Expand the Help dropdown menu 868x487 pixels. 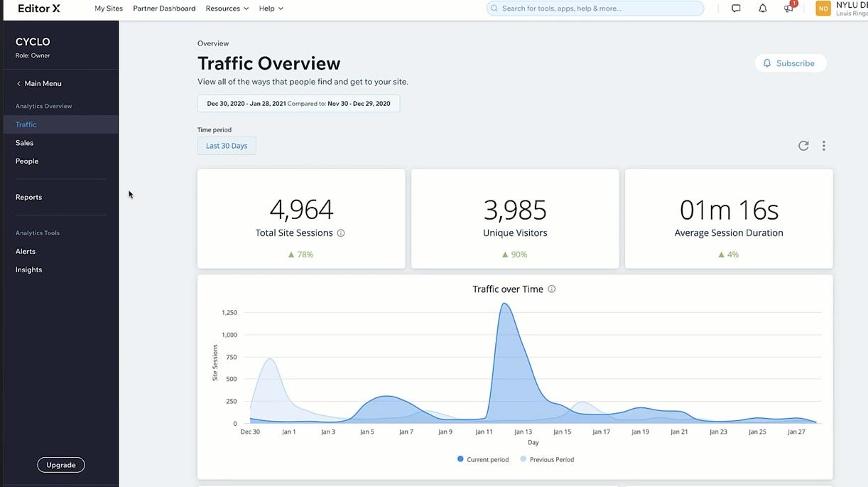(271, 9)
